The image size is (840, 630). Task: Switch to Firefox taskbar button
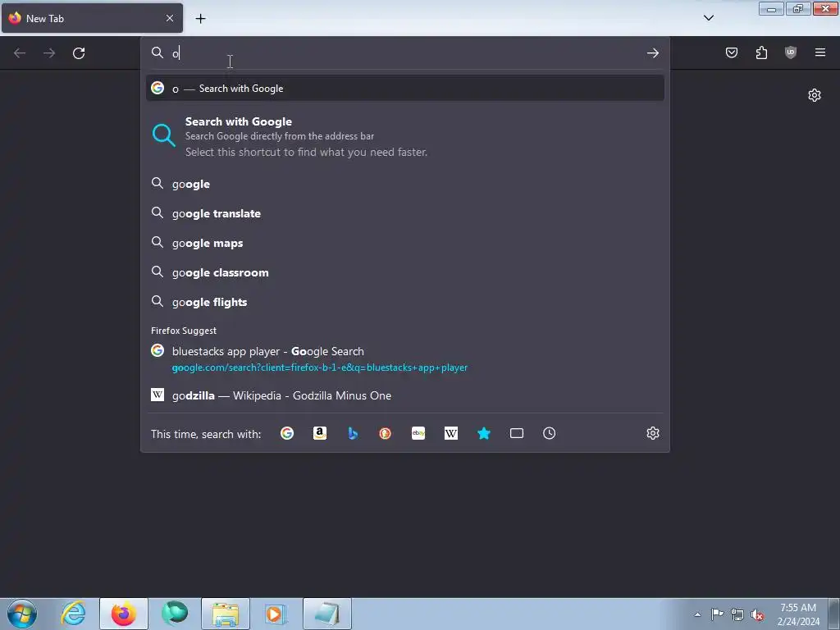(124, 614)
